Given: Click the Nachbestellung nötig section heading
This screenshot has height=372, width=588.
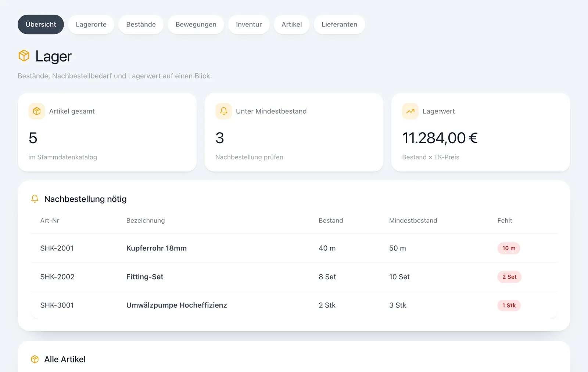Looking at the screenshot, I should [85, 199].
